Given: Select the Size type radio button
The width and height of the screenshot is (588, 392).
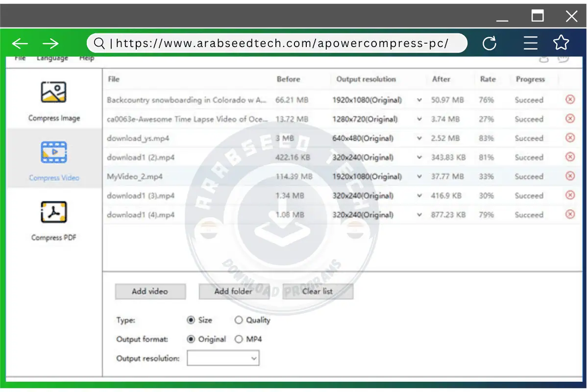Looking at the screenshot, I should 191,320.
